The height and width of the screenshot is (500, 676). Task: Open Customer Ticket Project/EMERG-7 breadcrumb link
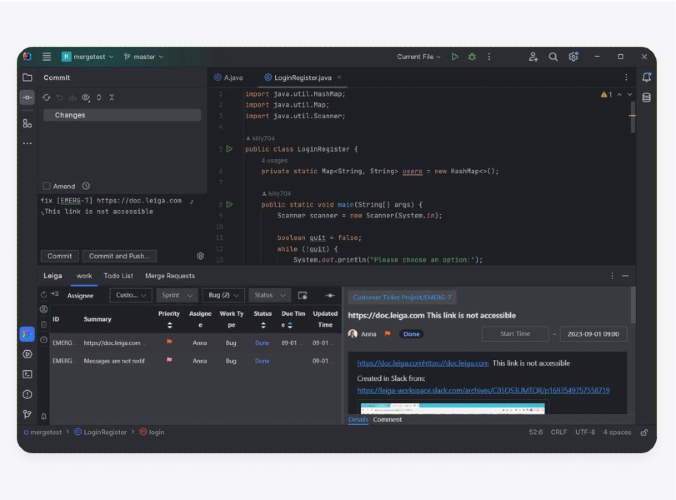402,297
